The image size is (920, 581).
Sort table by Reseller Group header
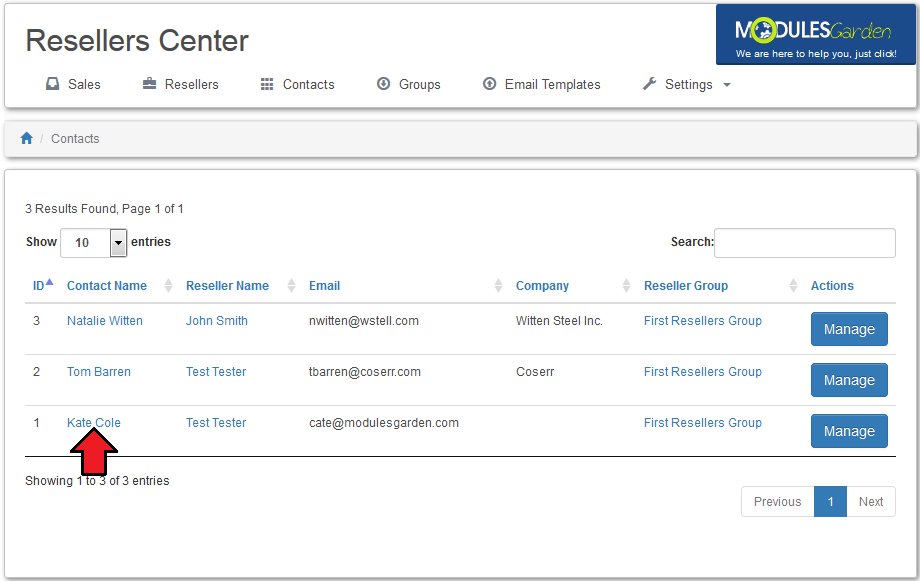(x=686, y=286)
